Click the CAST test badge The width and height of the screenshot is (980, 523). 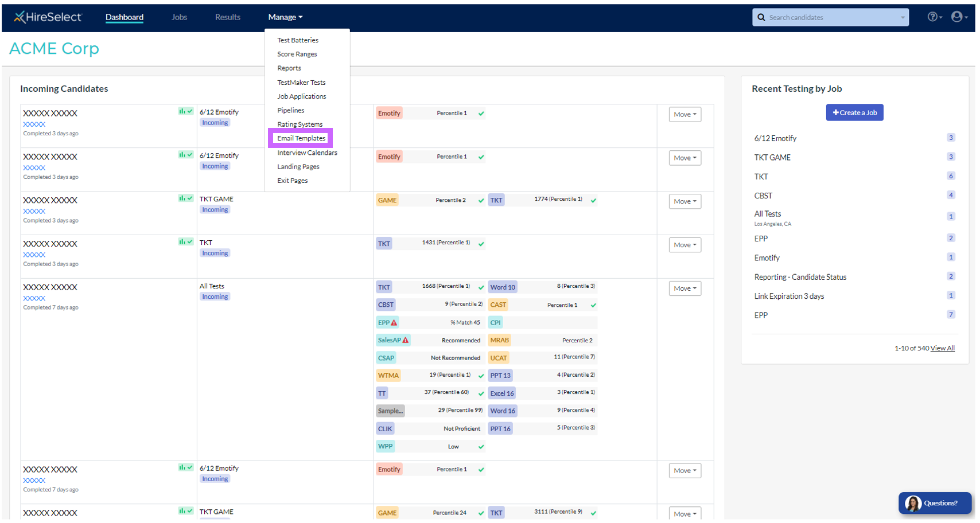pos(498,305)
